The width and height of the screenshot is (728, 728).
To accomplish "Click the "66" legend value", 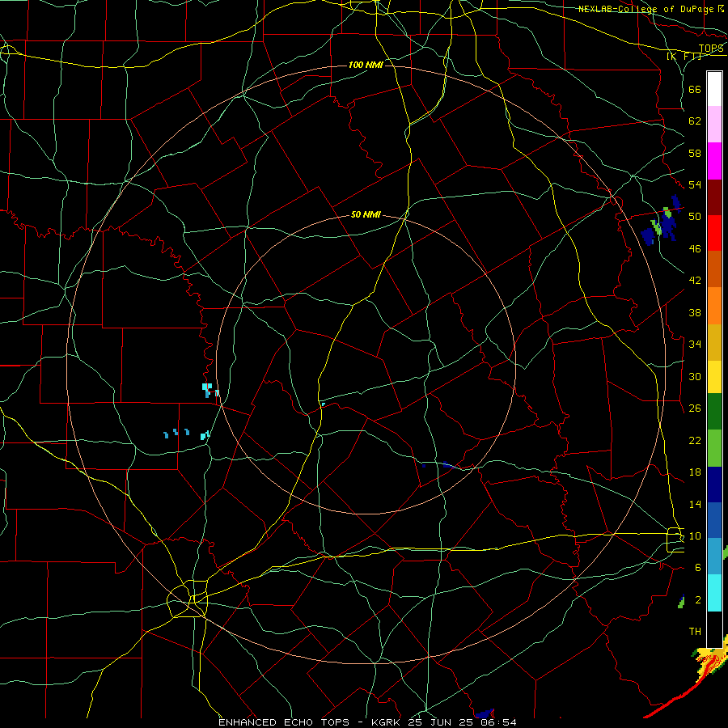I will point(695,89).
